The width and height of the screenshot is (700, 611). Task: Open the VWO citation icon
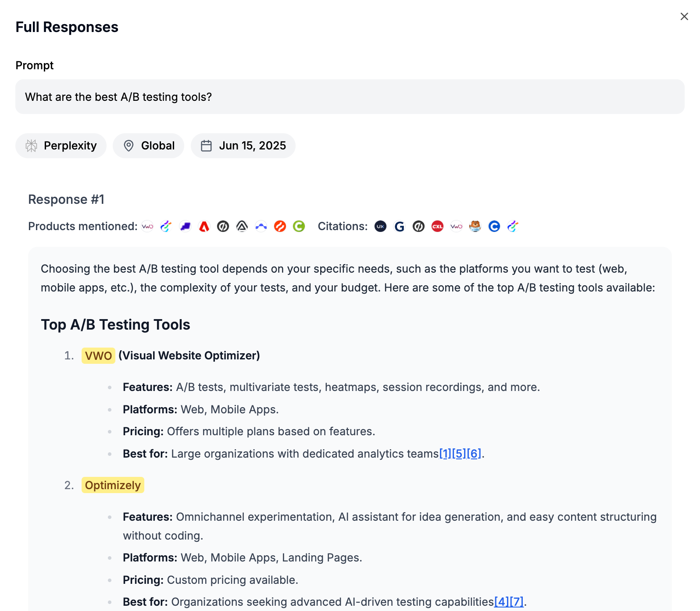coord(457,226)
